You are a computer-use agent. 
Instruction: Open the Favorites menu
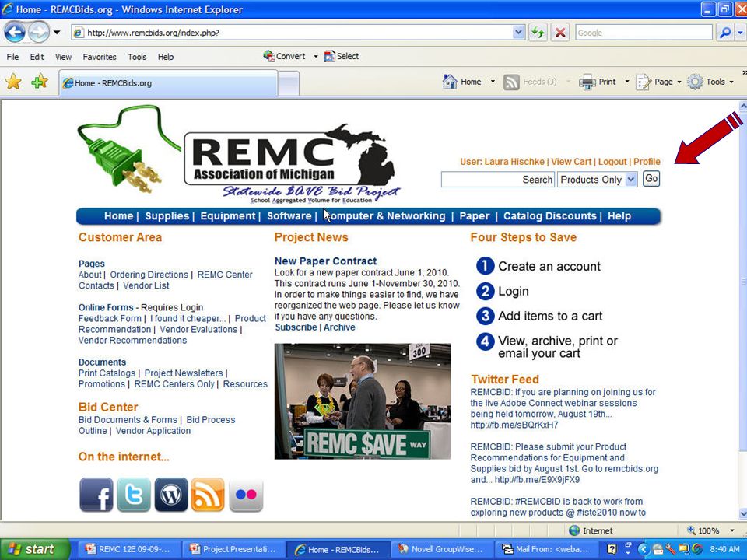[x=100, y=57]
